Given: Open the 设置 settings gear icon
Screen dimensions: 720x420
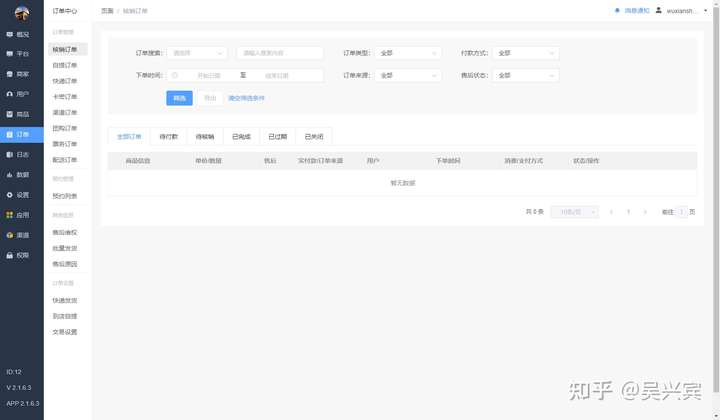Looking at the screenshot, I should pyautogui.click(x=10, y=195).
